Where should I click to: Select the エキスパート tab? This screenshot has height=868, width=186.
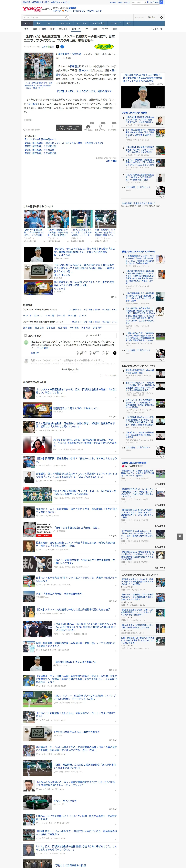click(64, 24)
